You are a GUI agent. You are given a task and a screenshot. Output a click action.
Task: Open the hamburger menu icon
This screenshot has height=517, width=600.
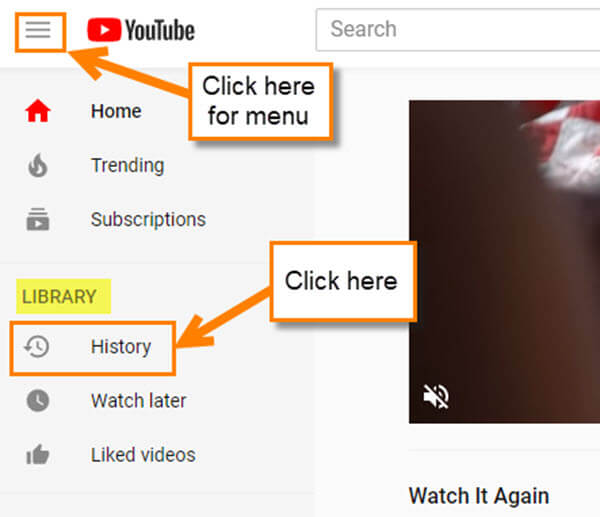pyautogui.click(x=38, y=30)
